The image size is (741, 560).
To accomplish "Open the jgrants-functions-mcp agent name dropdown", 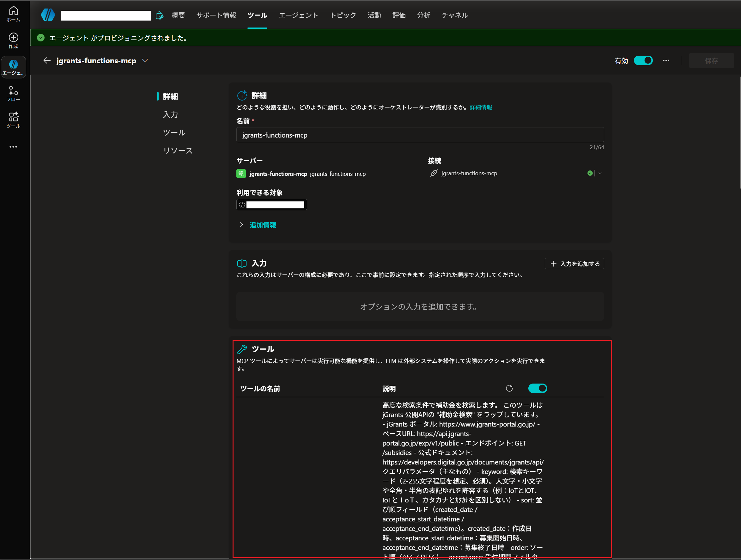I will click(x=145, y=60).
